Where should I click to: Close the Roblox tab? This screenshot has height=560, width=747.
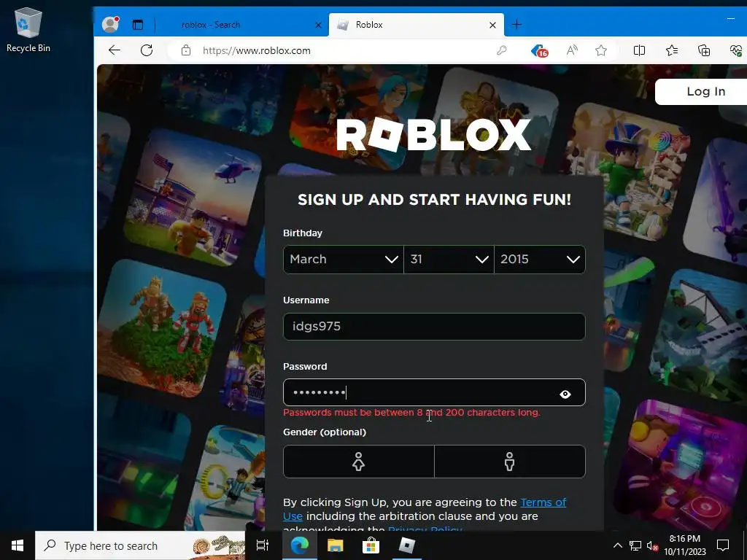click(492, 25)
